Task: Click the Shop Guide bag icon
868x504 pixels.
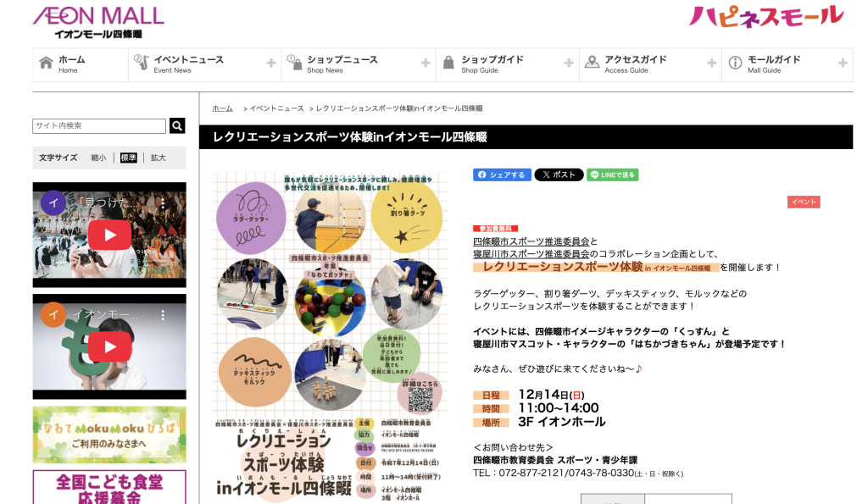Action: point(448,63)
